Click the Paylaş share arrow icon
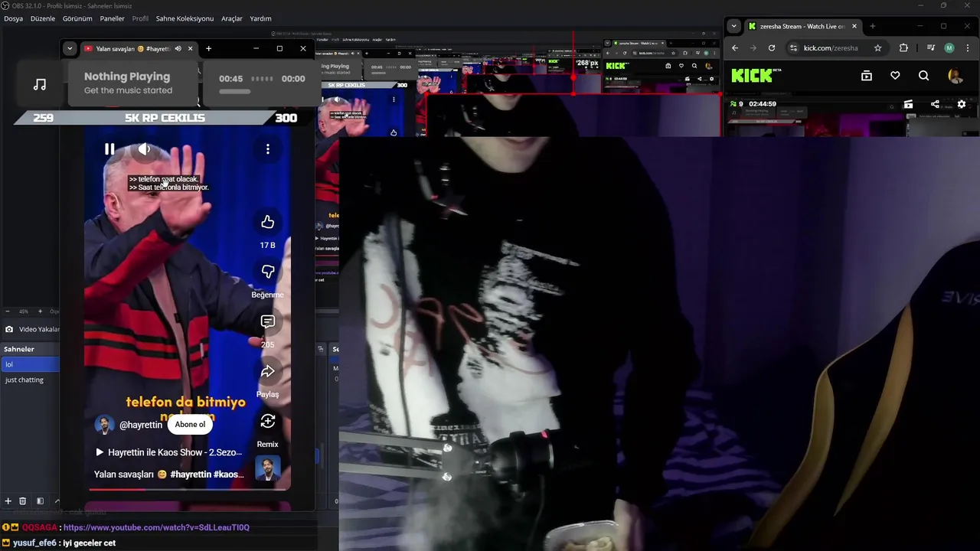The width and height of the screenshot is (980, 551). click(267, 371)
